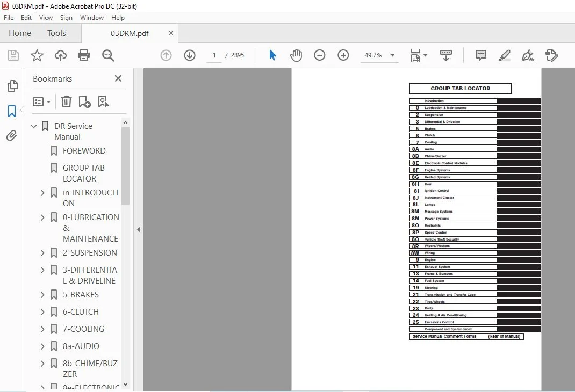
Task: Click the fit page width icon
Action: click(x=415, y=55)
